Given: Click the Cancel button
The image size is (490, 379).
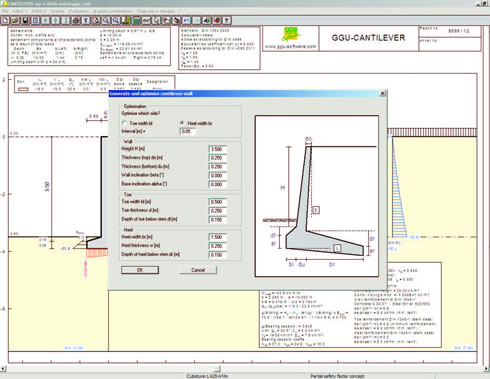Looking at the screenshot, I should click(198, 270).
